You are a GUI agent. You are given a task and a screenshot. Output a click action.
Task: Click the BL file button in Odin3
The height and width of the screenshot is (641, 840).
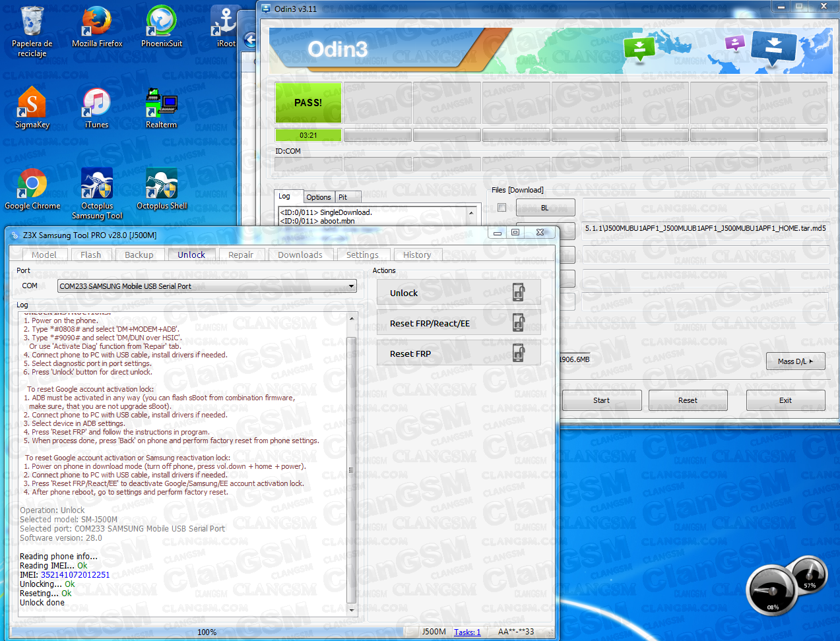pos(545,208)
